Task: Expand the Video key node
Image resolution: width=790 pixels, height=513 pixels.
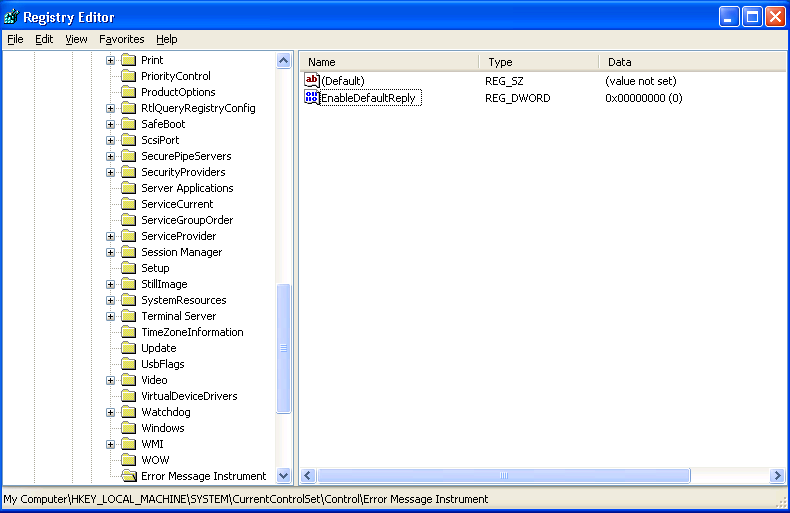Action: coord(111,380)
